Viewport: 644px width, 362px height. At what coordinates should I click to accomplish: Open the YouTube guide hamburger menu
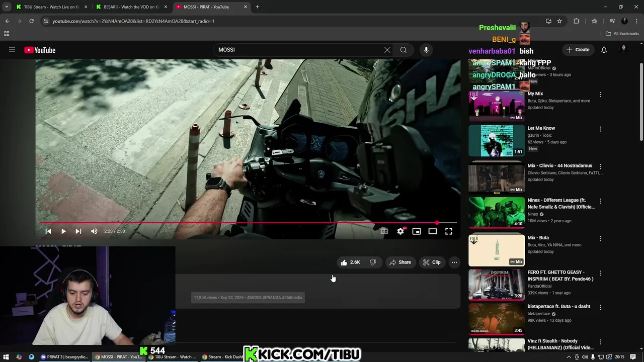[x=12, y=50]
